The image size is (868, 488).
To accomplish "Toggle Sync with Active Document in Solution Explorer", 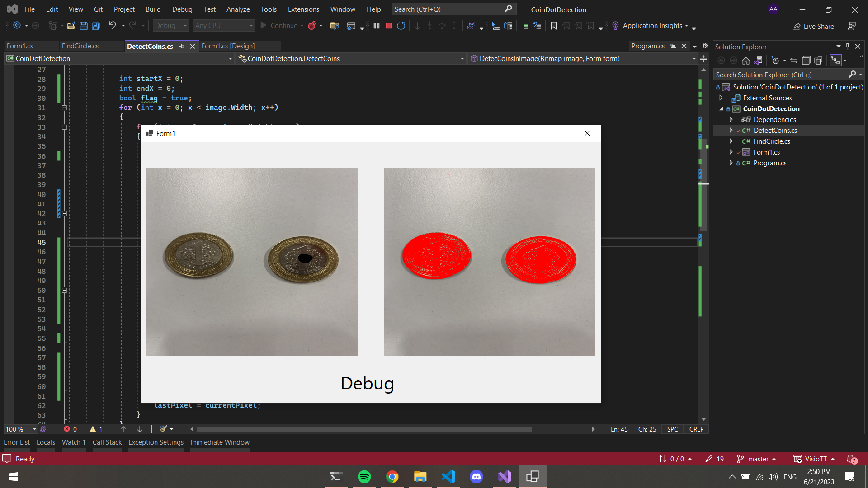I will pos(793,61).
